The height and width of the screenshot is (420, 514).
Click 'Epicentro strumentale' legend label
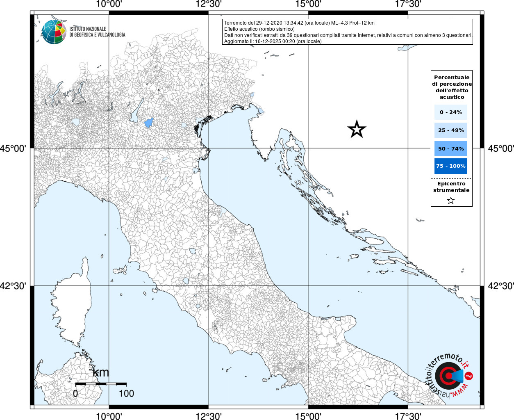click(x=451, y=187)
